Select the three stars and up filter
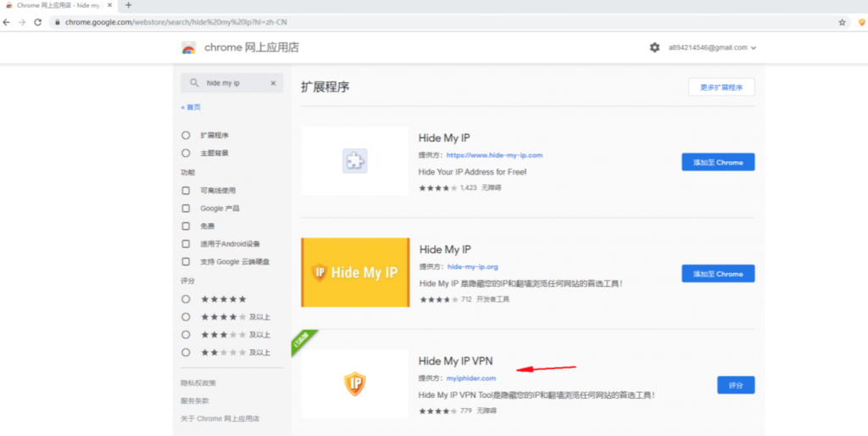Screen dimensions: 868x436 click(x=186, y=334)
